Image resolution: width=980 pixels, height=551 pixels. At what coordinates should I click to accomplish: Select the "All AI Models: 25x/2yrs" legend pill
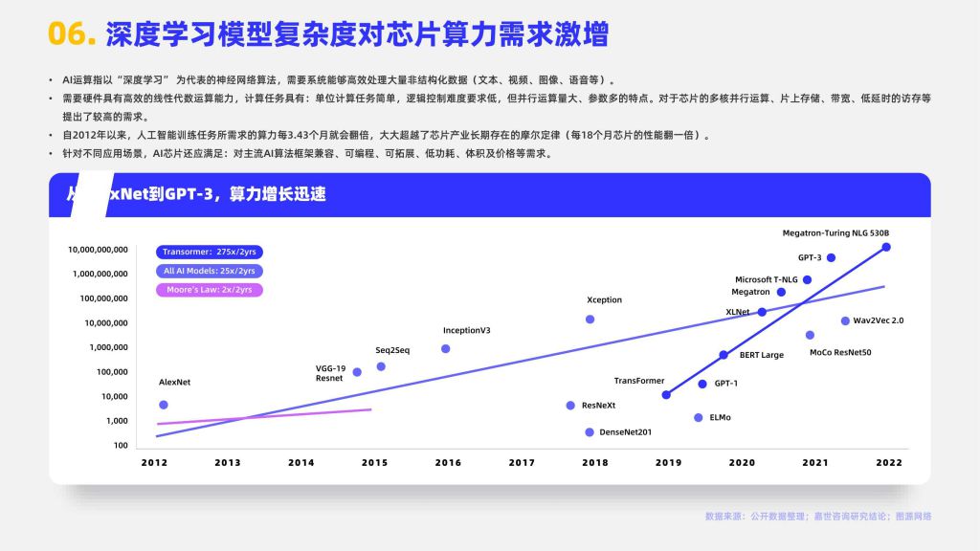[x=210, y=271]
